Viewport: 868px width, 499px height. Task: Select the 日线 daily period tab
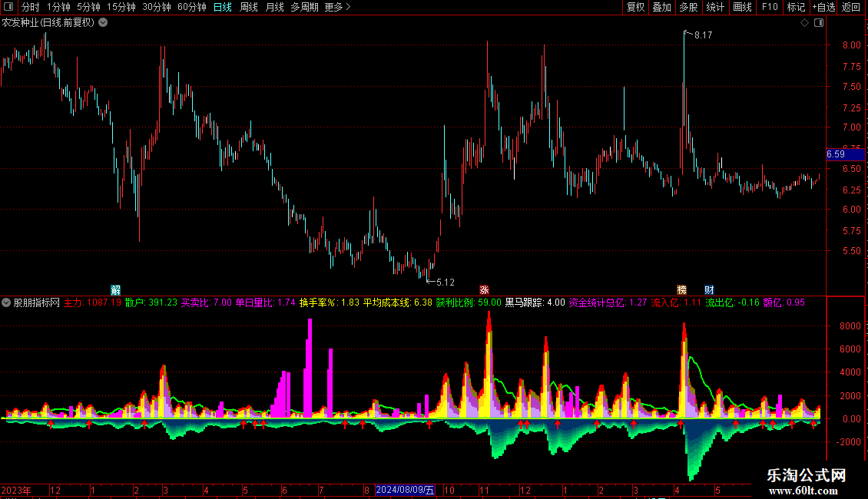(x=223, y=7)
